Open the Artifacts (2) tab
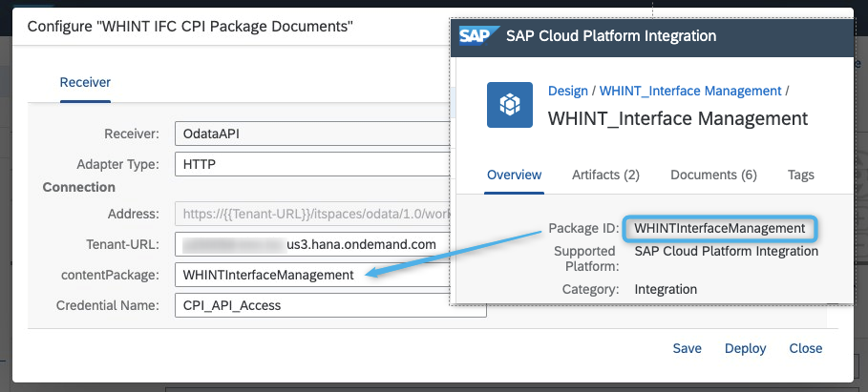 click(605, 175)
